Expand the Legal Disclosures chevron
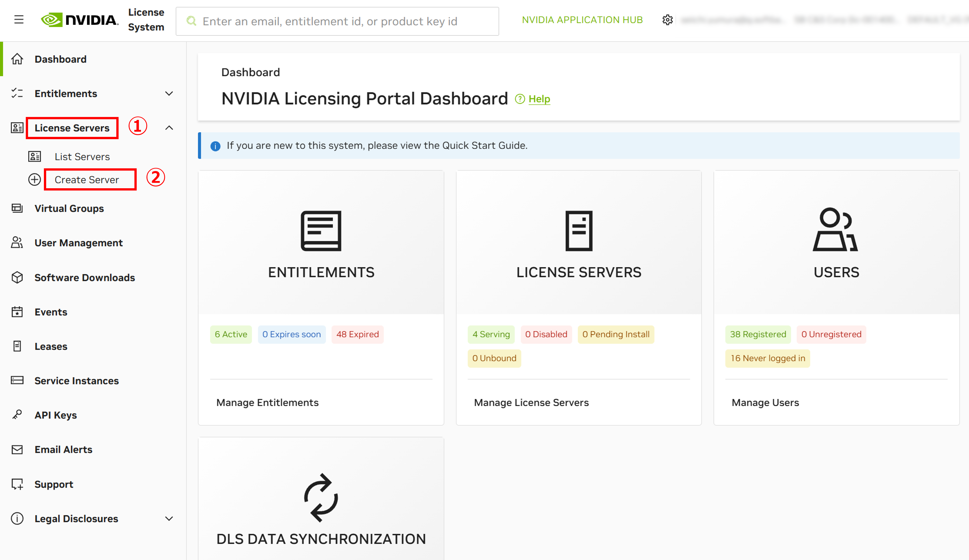The height and width of the screenshot is (560, 969). pyautogui.click(x=169, y=519)
